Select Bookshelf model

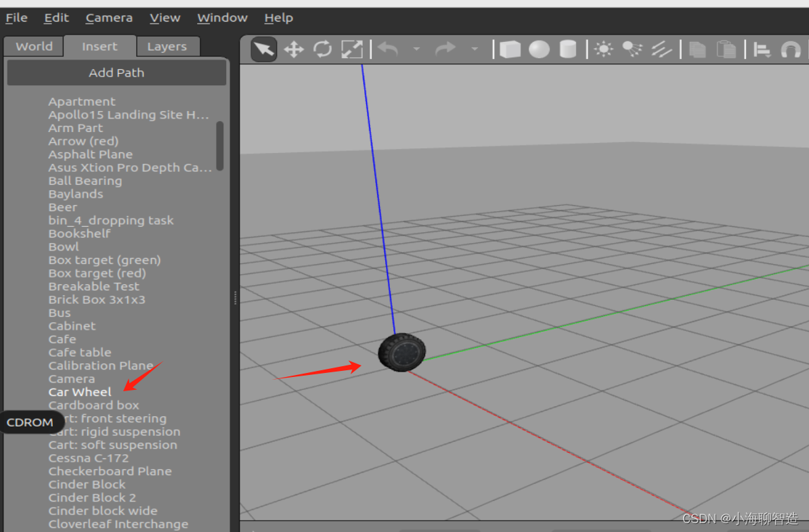79,234
